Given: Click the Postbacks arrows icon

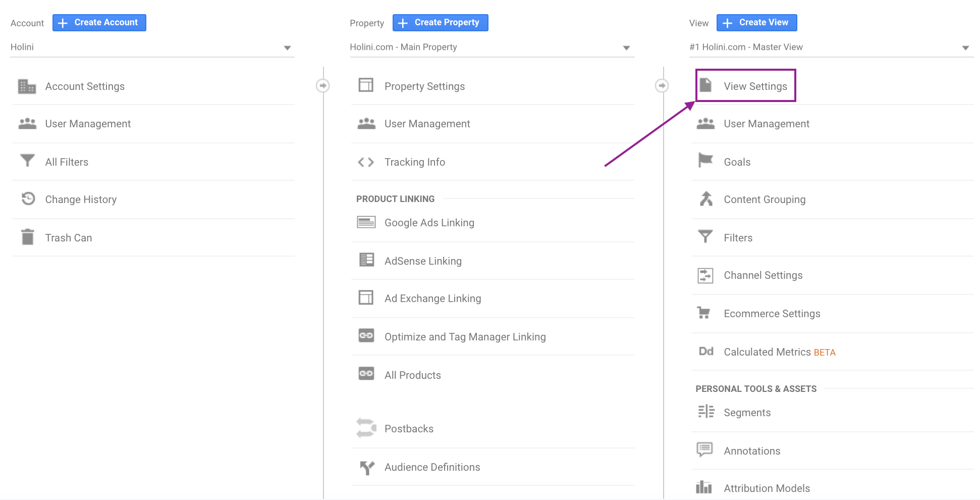Looking at the screenshot, I should click(366, 428).
